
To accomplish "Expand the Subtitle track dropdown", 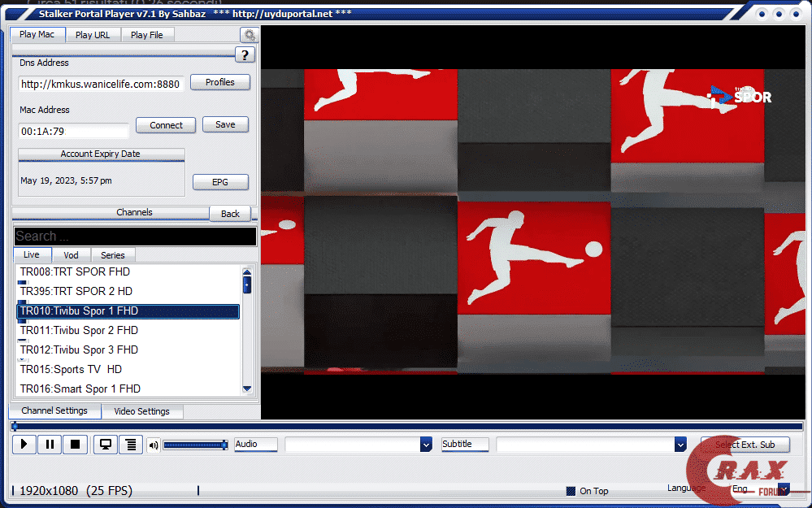I will [680, 445].
